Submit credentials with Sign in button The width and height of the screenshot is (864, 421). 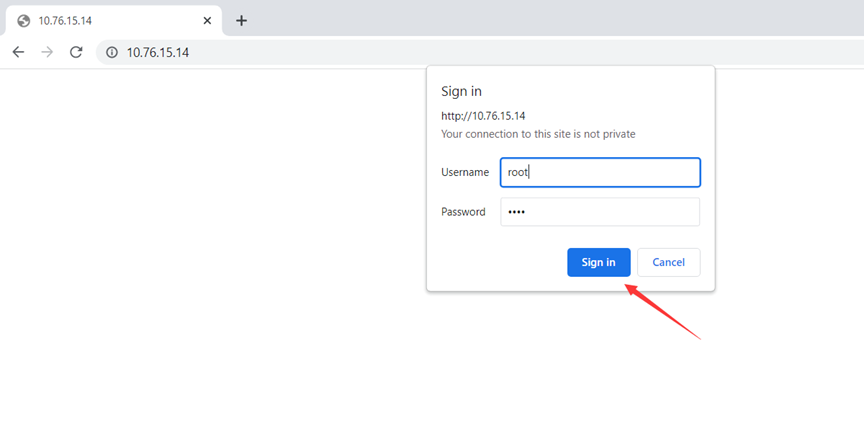point(598,262)
